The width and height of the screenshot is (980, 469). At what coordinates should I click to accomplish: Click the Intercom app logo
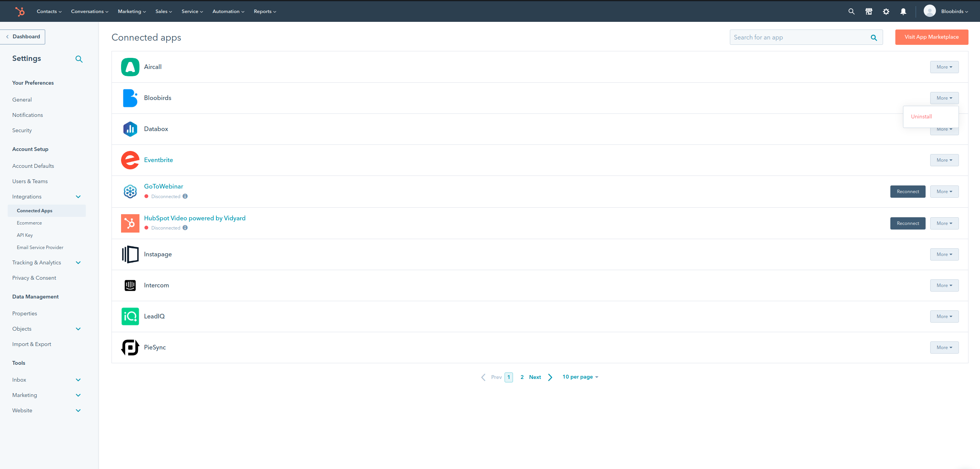130,285
